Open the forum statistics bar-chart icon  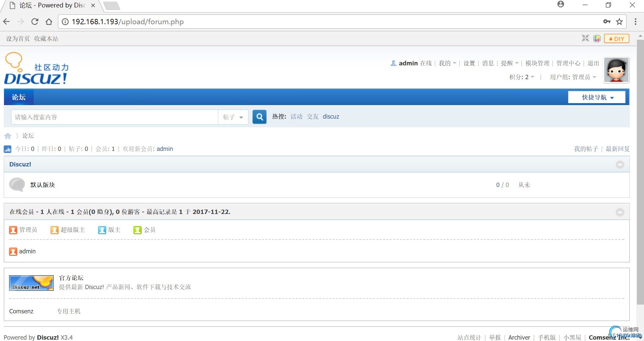tap(7, 149)
